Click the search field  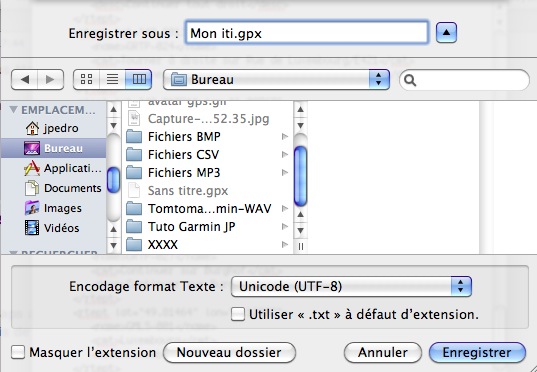click(464, 80)
